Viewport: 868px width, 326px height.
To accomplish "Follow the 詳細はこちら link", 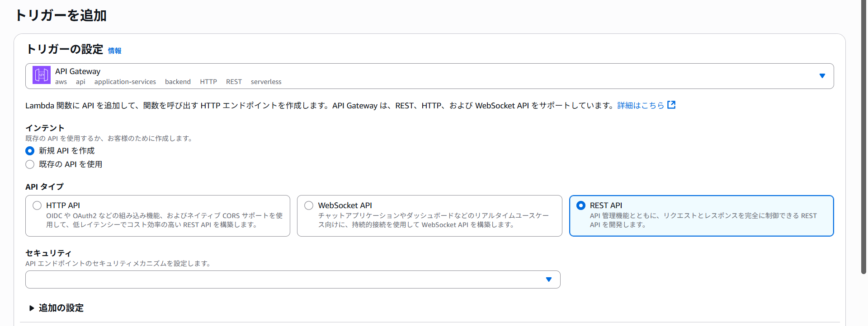I will (640, 106).
